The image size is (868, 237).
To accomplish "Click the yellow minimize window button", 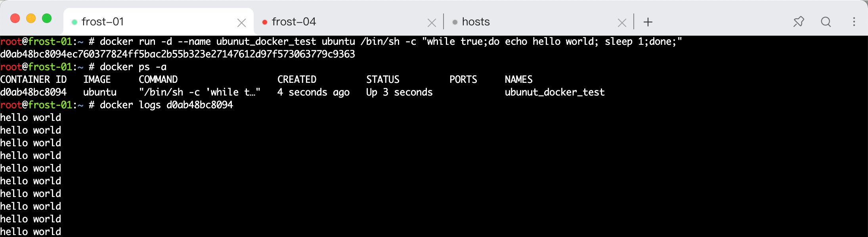I will (x=31, y=18).
